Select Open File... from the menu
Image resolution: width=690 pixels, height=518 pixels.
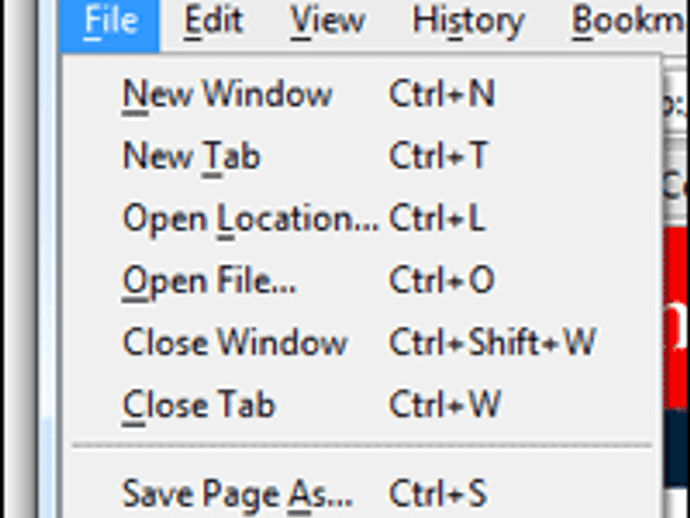click(209, 281)
